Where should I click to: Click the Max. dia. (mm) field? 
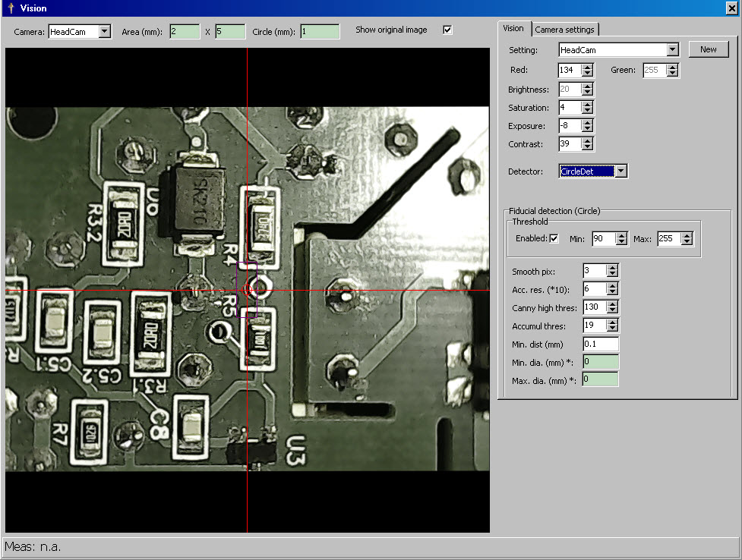click(601, 379)
